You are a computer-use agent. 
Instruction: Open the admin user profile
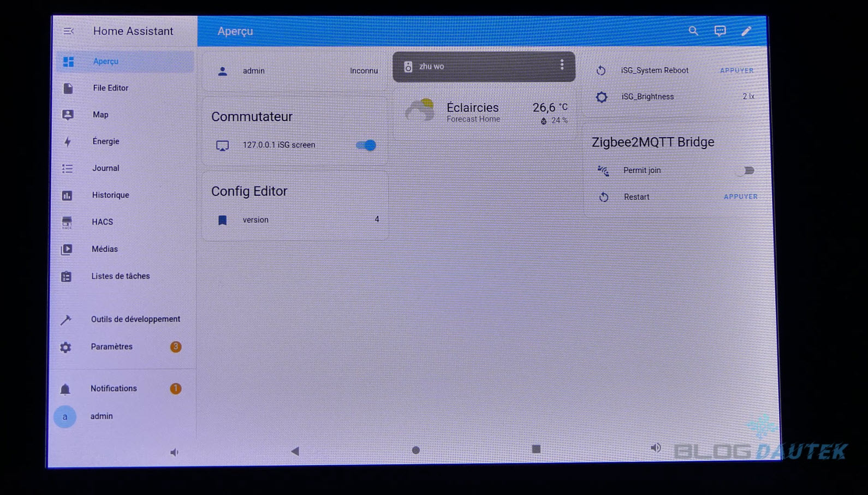click(x=102, y=416)
